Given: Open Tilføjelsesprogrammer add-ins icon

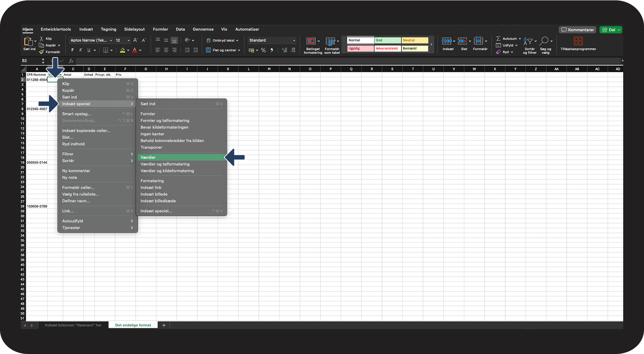Looking at the screenshot, I should tap(578, 41).
